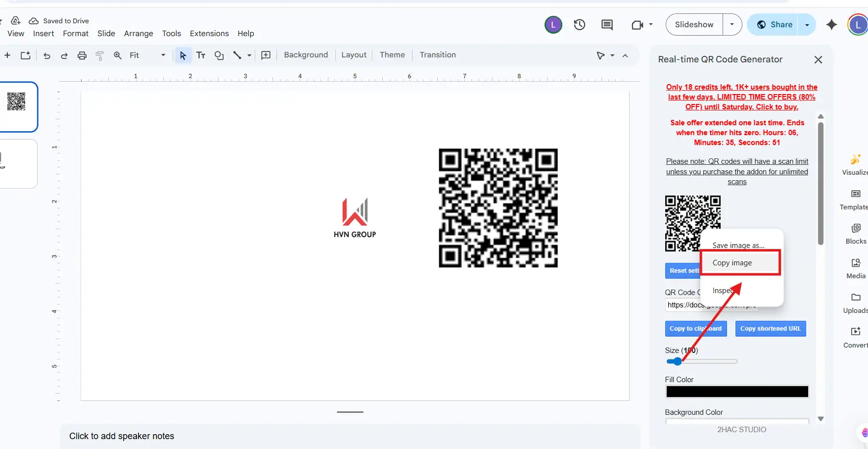
Task: Open the Convert sidebar tool
Action: click(856, 338)
